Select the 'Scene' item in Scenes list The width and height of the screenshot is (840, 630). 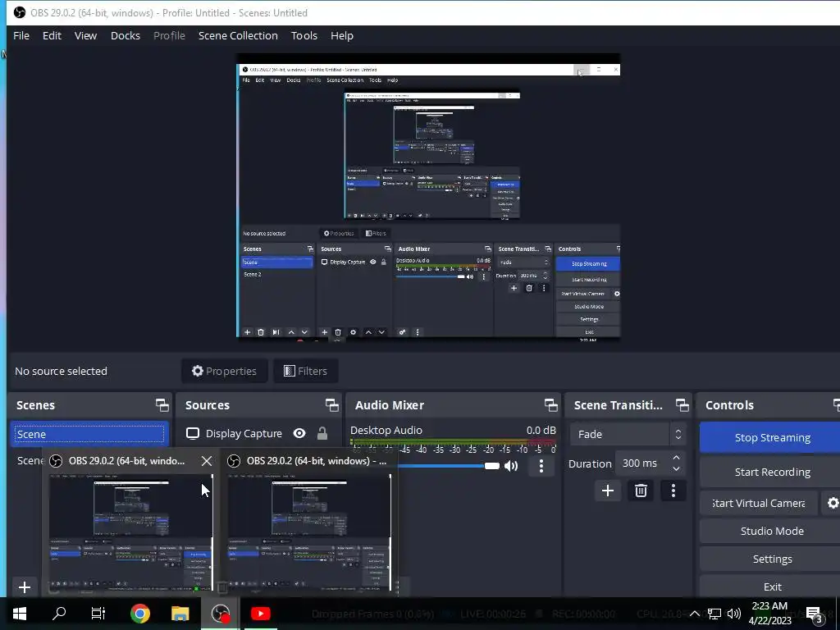(x=89, y=434)
